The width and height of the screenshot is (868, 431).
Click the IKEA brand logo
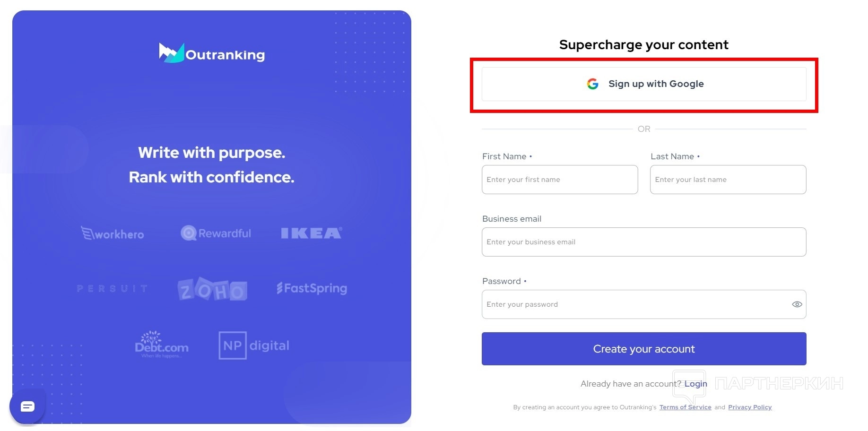[311, 233]
